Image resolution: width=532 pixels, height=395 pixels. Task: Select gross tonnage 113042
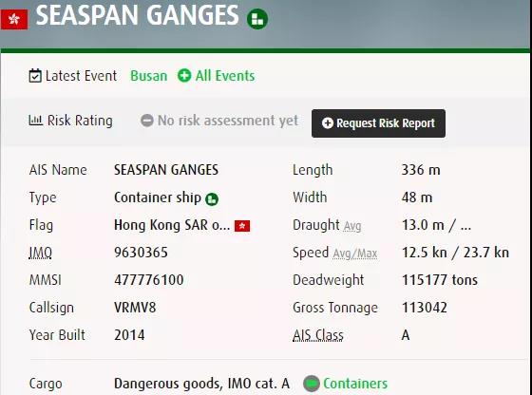[425, 308]
